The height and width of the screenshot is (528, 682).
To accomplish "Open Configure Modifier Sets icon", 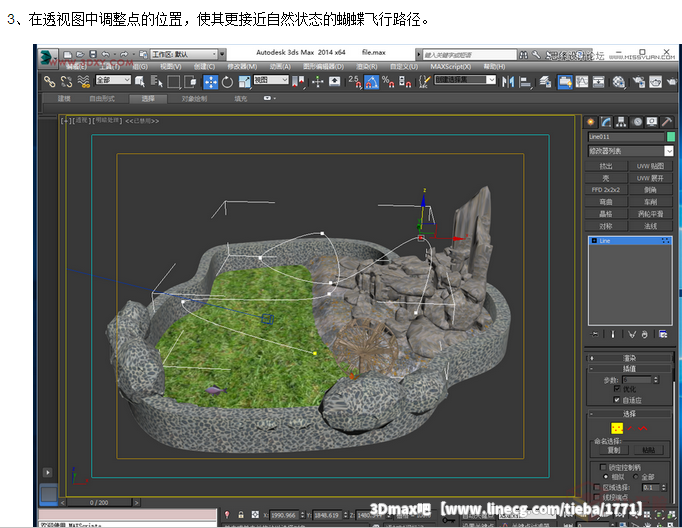I will (x=663, y=333).
